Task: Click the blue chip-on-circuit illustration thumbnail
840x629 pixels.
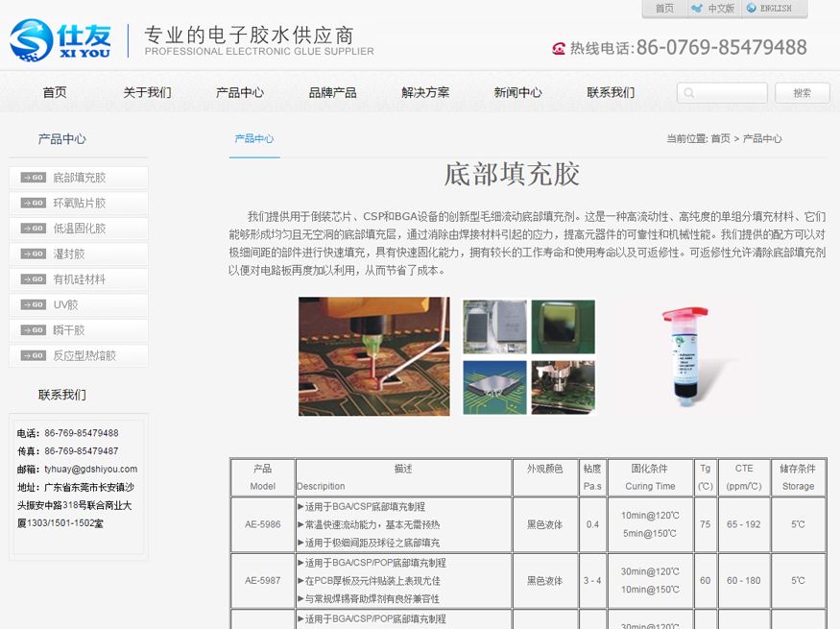Action: [x=494, y=387]
